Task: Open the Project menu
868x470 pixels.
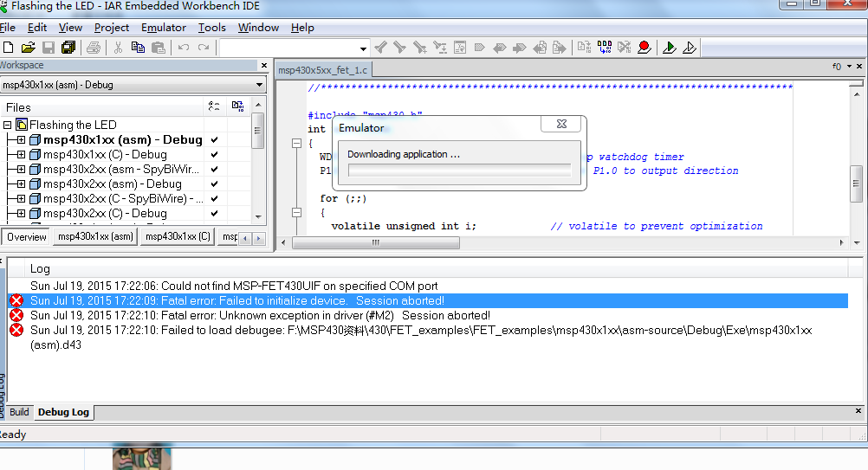Action: tap(111, 28)
